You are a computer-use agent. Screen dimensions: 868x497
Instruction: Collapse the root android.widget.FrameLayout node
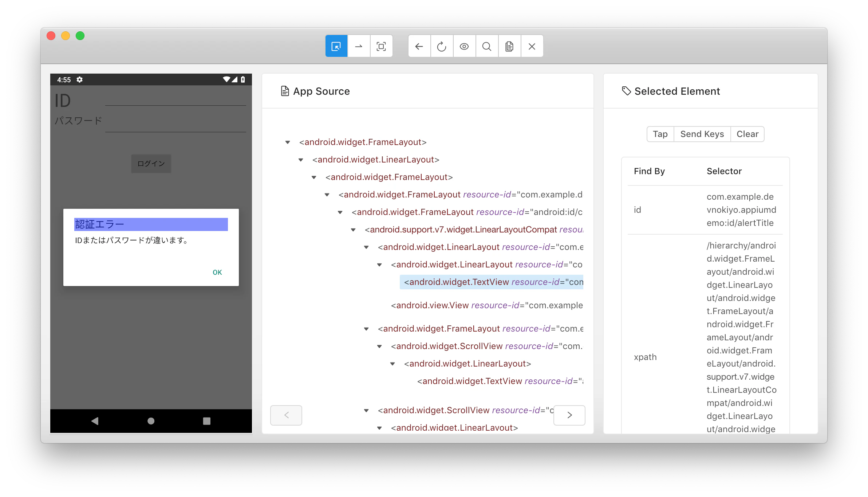pos(288,142)
